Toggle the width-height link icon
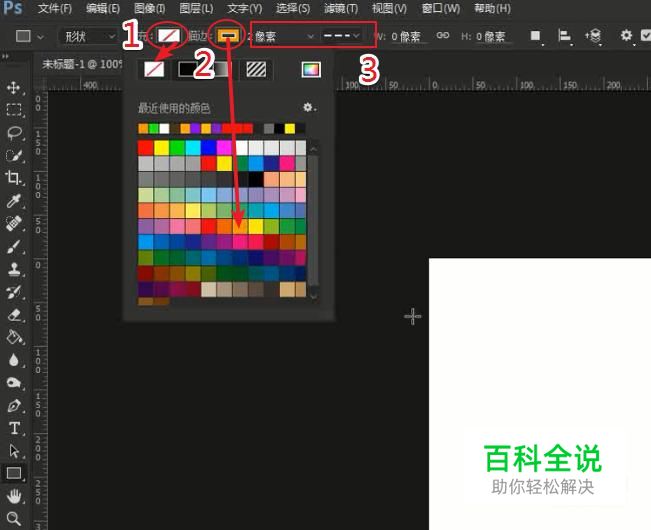This screenshot has width=651, height=530. (443, 36)
